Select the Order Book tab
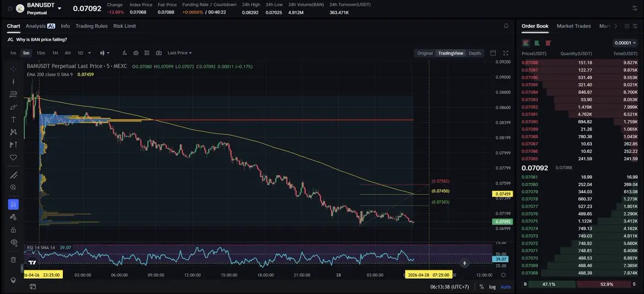This screenshot has height=294, width=644. pos(535,26)
